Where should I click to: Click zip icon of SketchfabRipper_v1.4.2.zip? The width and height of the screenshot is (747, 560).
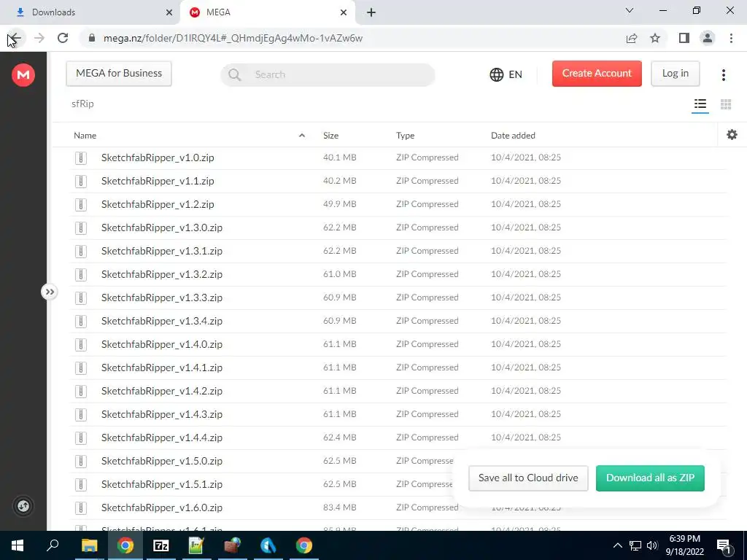[x=81, y=392]
